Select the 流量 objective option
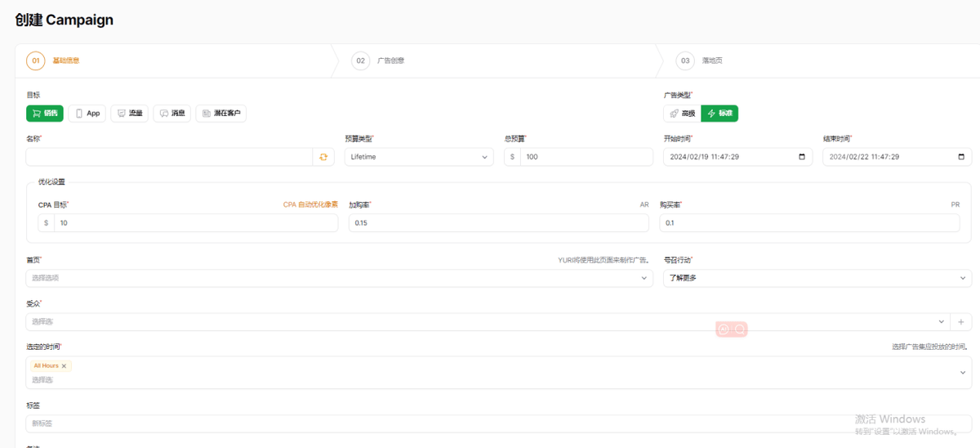Image resolution: width=980 pixels, height=448 pixels. [x=129, y=114]
